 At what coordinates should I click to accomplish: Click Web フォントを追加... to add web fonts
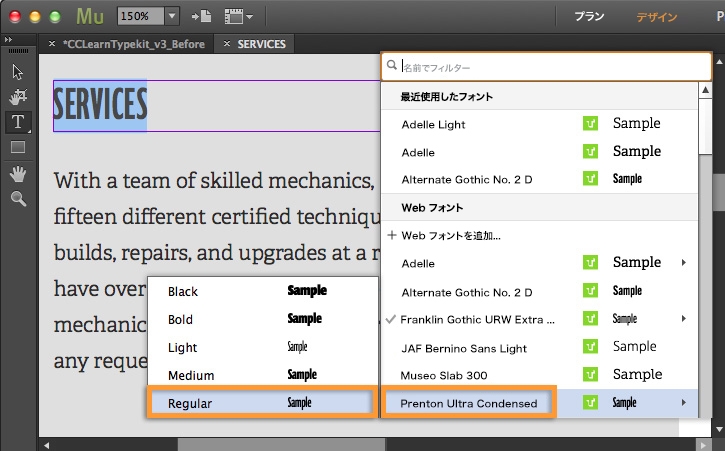point(444,235)
